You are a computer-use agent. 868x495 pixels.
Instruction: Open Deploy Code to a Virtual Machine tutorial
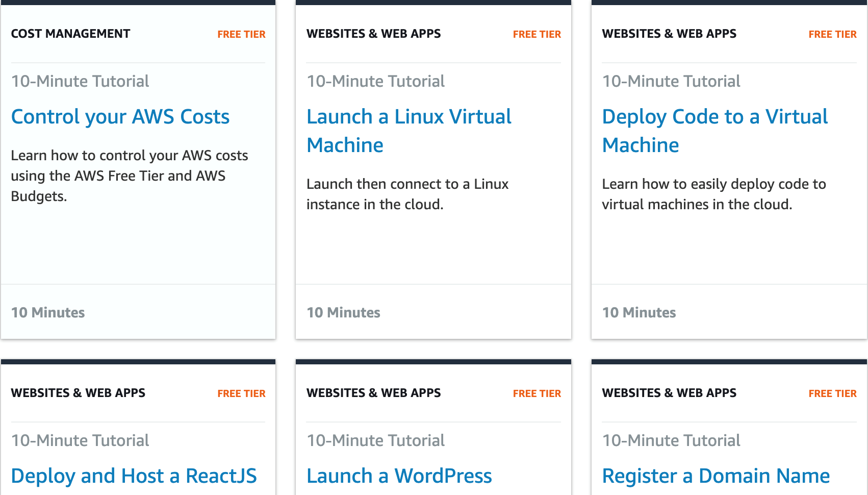715,131
